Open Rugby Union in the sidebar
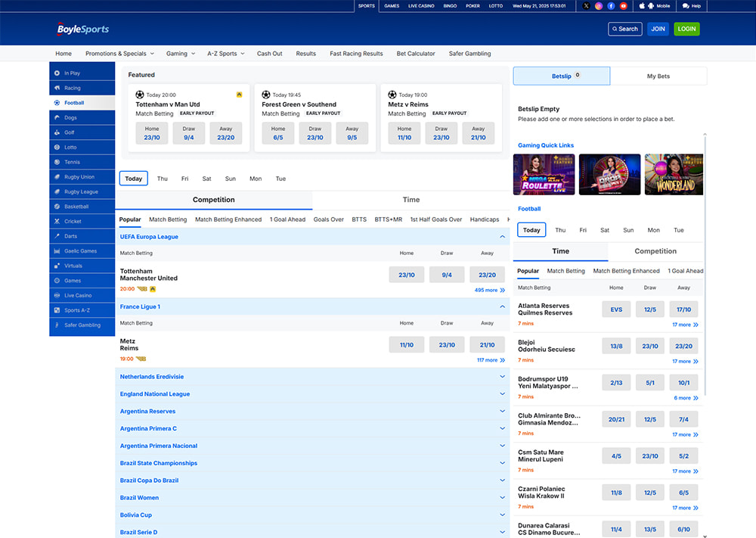The width and height of the screenshot is (756, 538). [82, 177]
